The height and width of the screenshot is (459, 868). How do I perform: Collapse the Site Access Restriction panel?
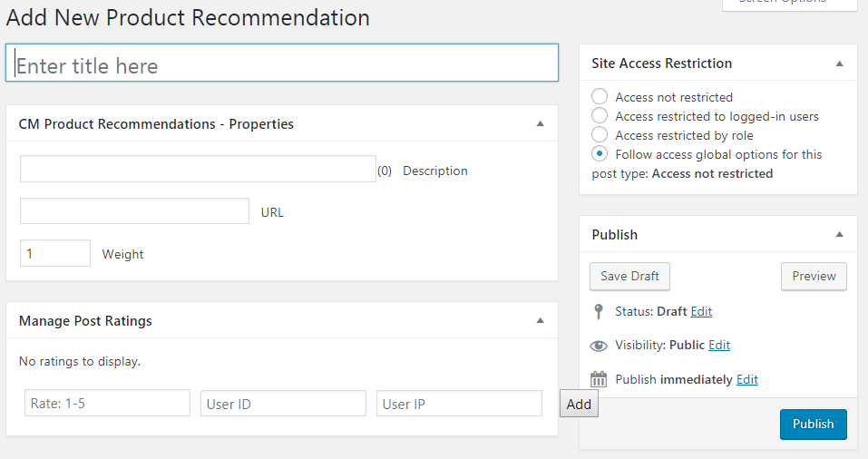coord(839,63)
